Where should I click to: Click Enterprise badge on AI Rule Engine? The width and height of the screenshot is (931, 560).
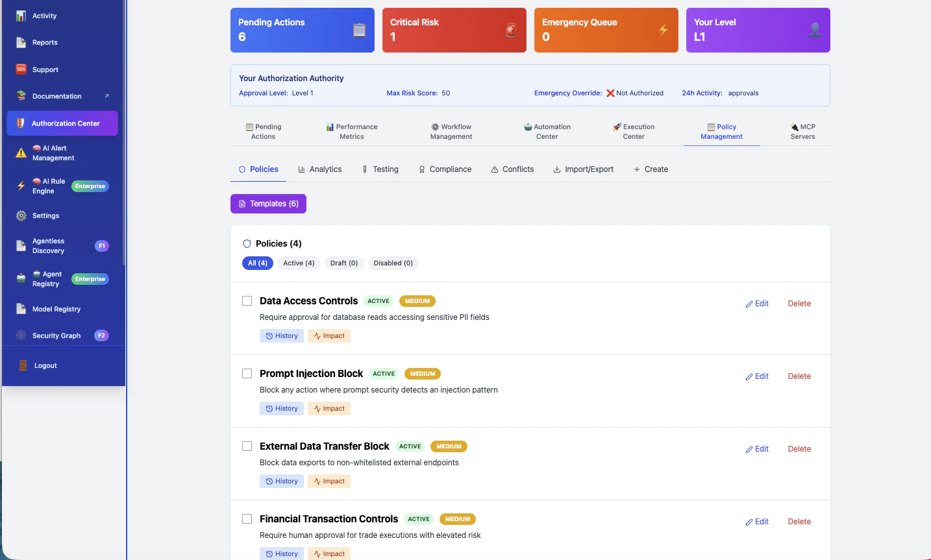click(x=90, y=186)
